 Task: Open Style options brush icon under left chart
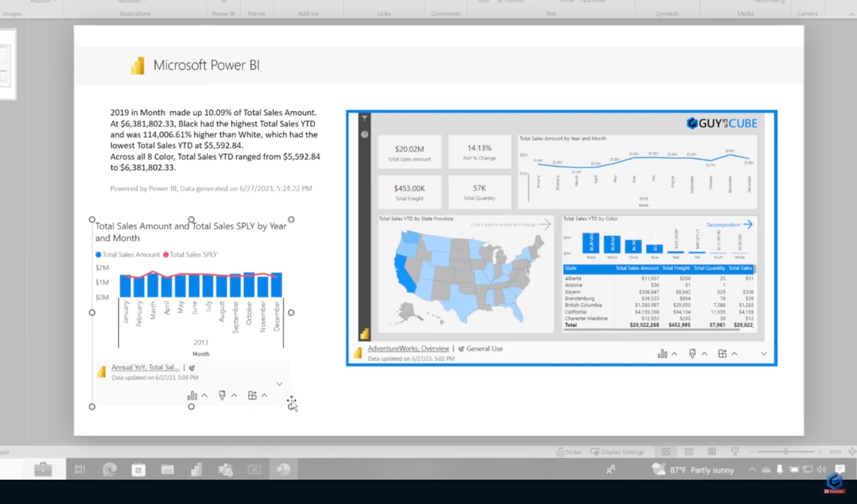tap(222, 395)
